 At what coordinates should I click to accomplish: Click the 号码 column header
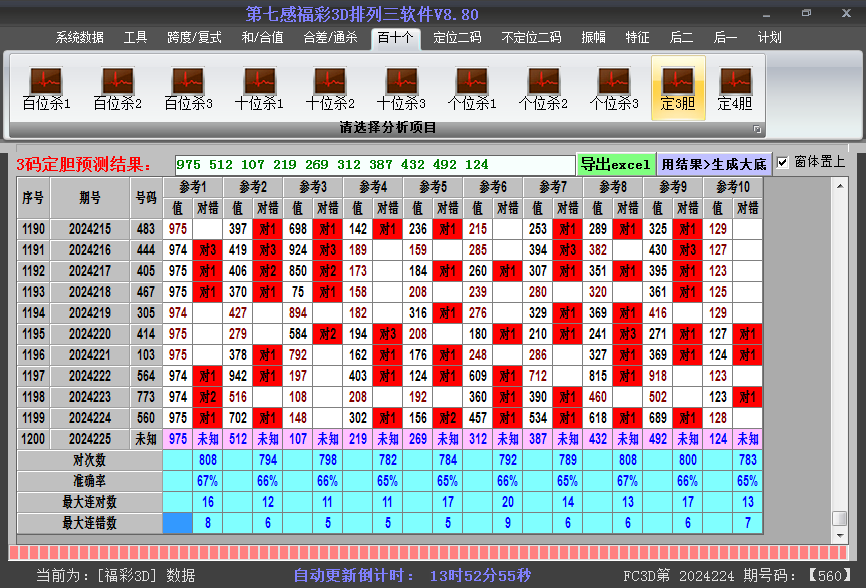(x=146, y=198)
